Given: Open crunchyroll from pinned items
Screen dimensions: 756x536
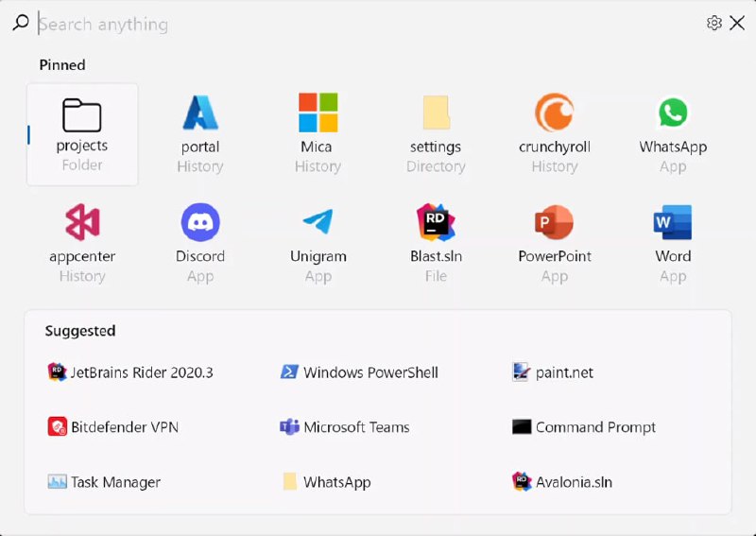Looking at the screenshot, I should [x=555, y=133].
